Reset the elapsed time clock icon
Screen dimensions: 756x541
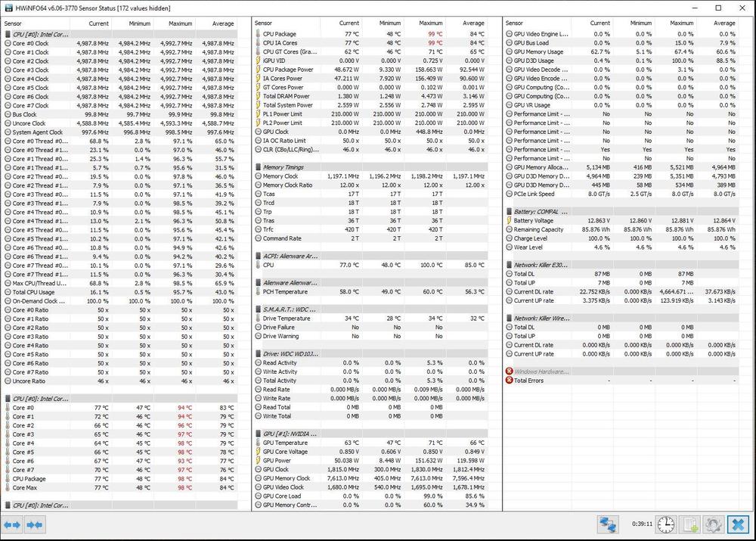[665, 524]
